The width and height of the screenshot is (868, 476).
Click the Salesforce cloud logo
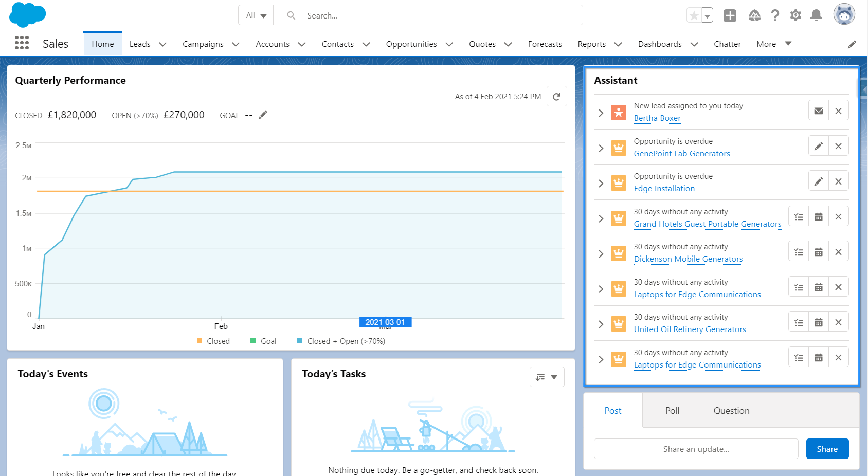coord(28,15)
